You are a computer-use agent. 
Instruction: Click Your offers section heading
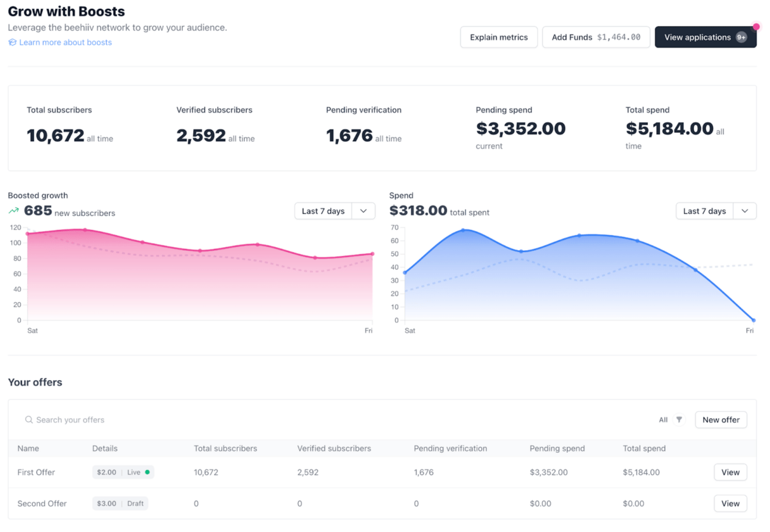click(x=35, y=382)
